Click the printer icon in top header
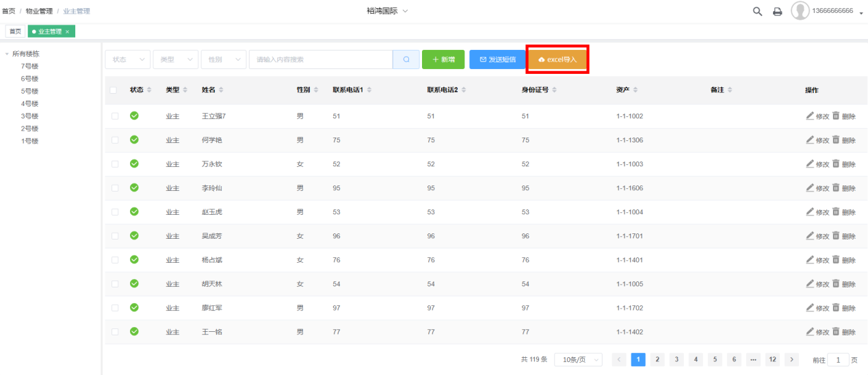Screen dimensions: 868x375 pos(777,12)
